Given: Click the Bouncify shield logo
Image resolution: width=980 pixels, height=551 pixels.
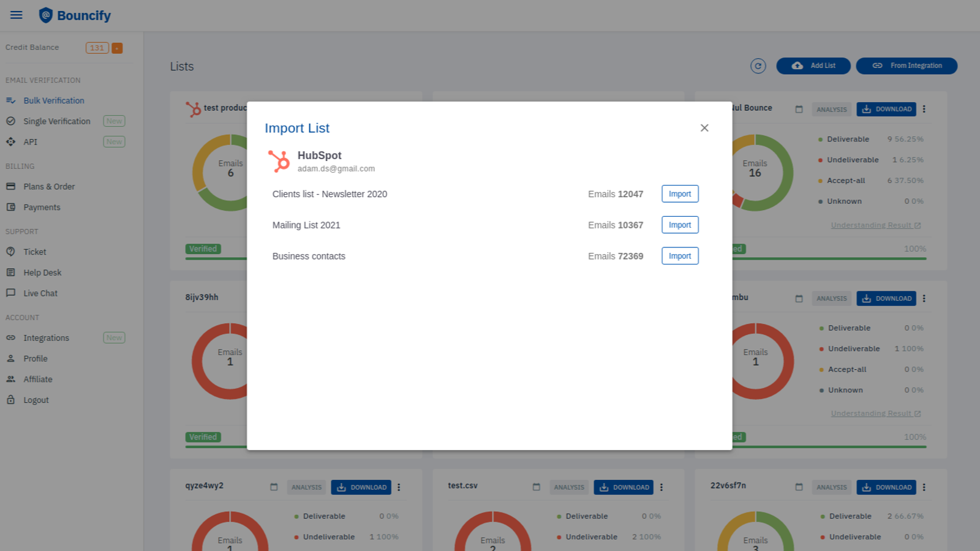Looking at the screenshot, I should click(x=46, y=15).
